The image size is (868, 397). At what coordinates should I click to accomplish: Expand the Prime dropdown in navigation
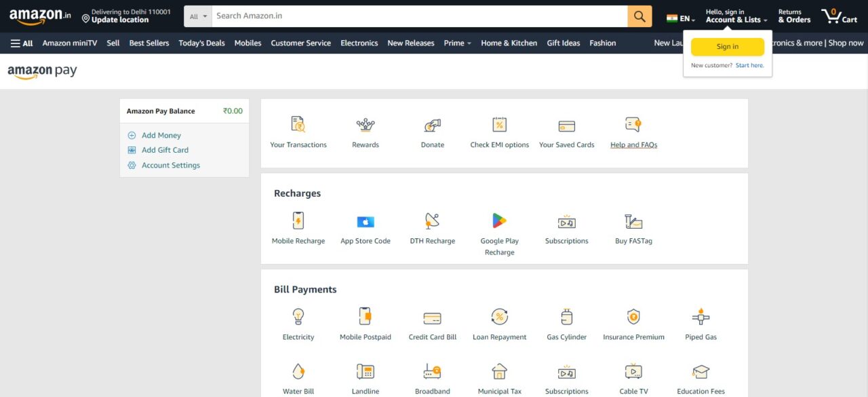pyautogui.click(x=458, y=43)
